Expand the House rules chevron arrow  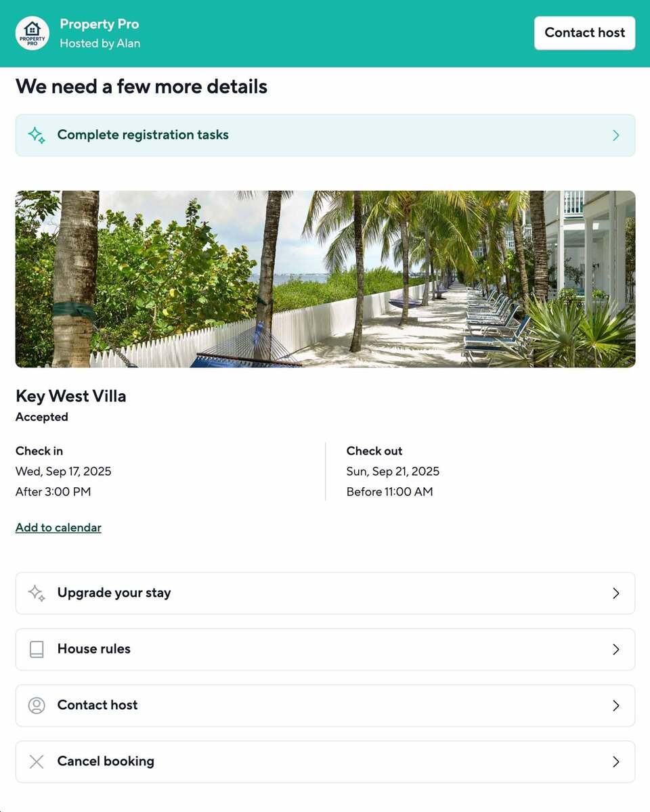point(615,650)
